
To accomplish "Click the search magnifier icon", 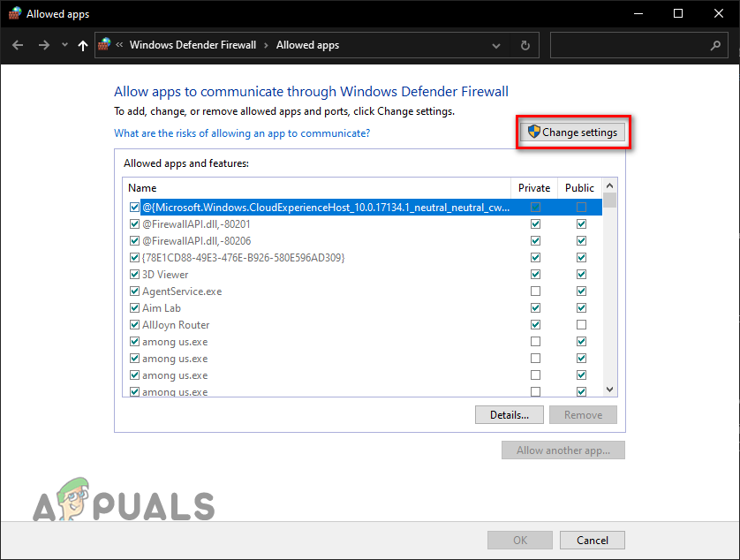I will [x=715, y=45].
